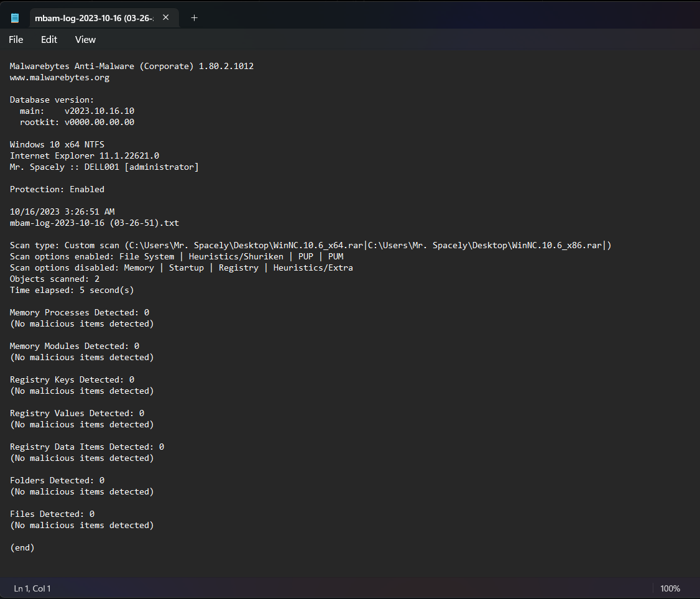Close the mbam-log tab
Viewport: 700px width, 599px height.
(x=165, y=17)
